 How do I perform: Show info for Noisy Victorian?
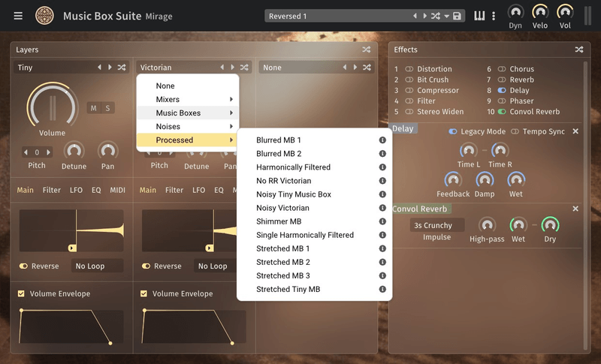382,208
